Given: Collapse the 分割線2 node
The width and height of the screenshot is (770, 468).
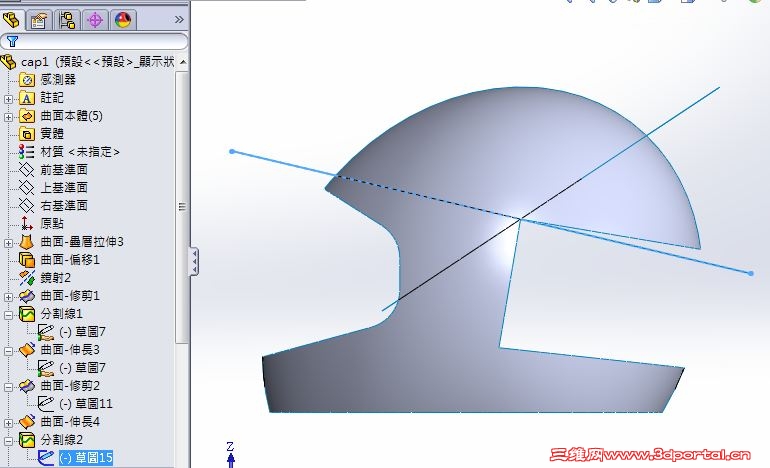Looking at the screenshot, I should point(8,440).
